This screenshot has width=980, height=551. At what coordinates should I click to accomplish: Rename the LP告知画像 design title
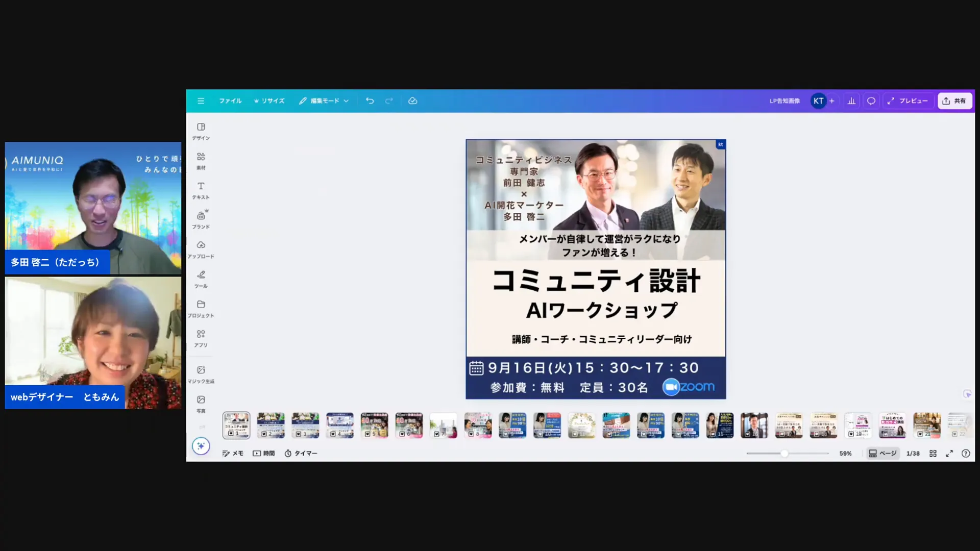pos(785,101)
